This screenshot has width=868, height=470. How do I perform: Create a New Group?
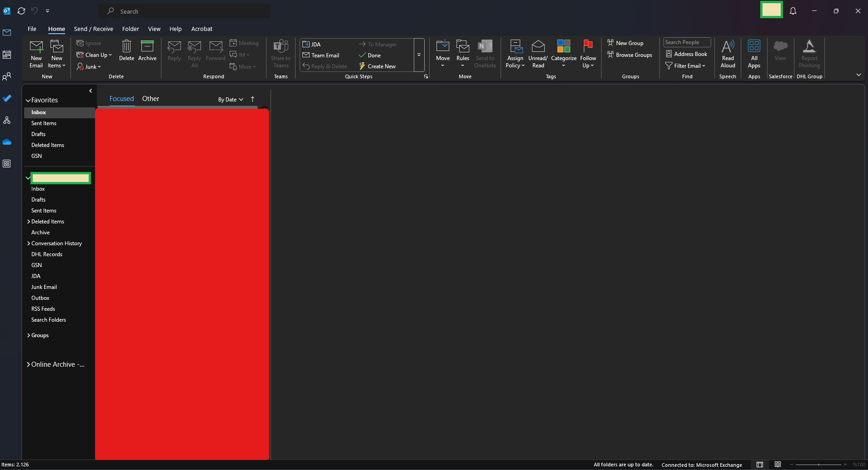pyautogui.click(x=625, y=43)
